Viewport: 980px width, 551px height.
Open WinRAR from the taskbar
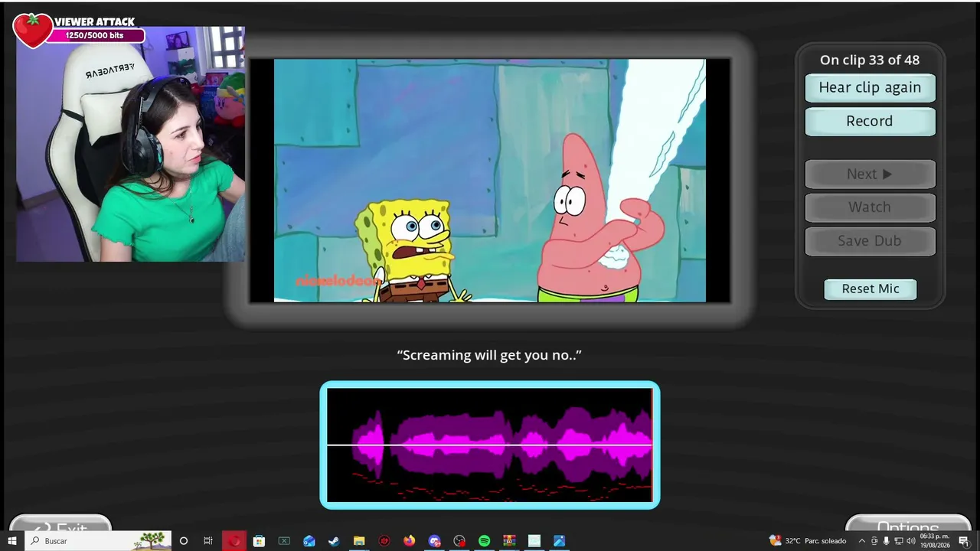pos(509,541)
